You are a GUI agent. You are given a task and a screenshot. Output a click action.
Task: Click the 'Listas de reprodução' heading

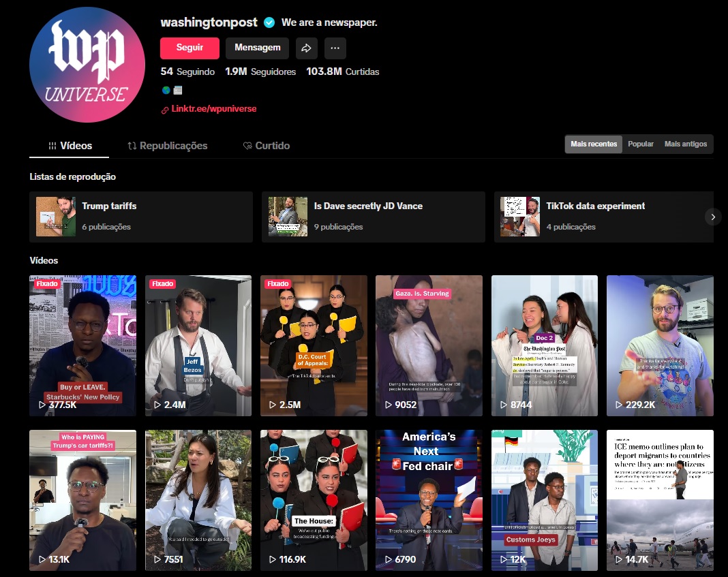(73, 176)
